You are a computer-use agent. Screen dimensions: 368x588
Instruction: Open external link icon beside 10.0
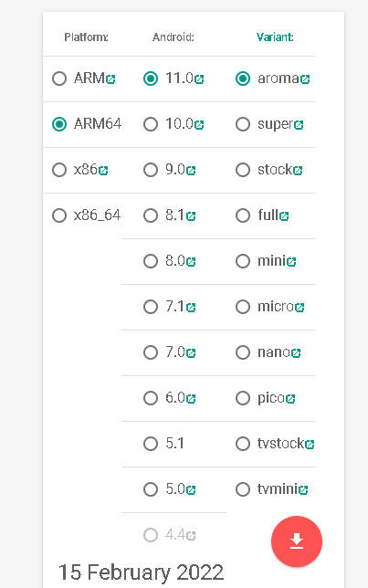click(199, 125)
